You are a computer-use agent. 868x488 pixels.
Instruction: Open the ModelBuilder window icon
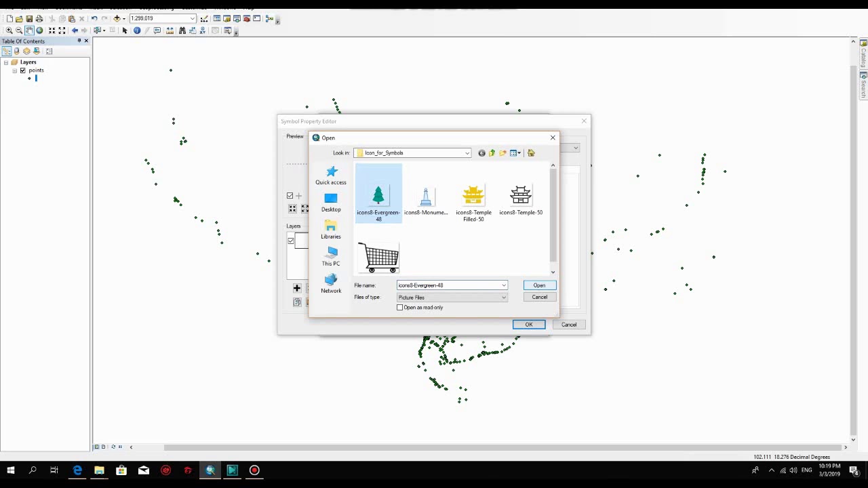click(x=269, y=18)
